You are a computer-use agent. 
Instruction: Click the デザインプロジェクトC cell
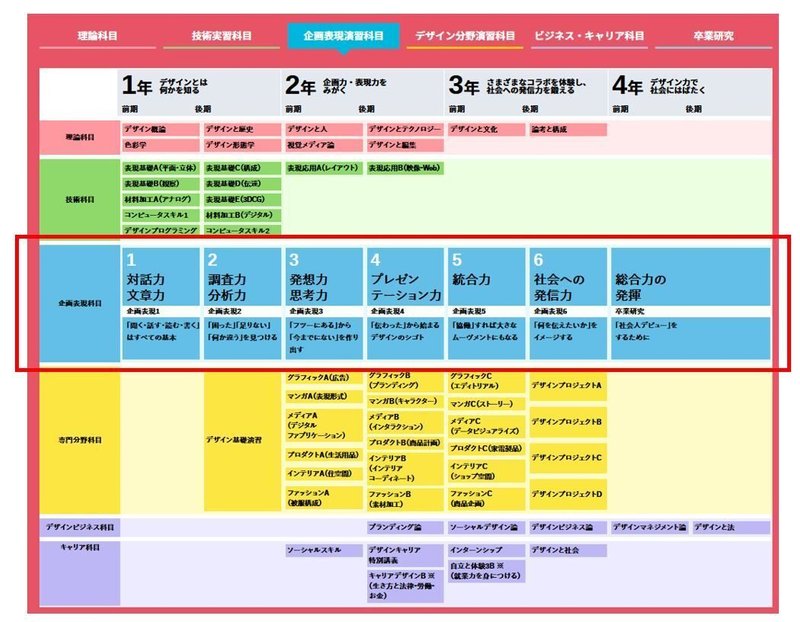click(x=568, y=458)
